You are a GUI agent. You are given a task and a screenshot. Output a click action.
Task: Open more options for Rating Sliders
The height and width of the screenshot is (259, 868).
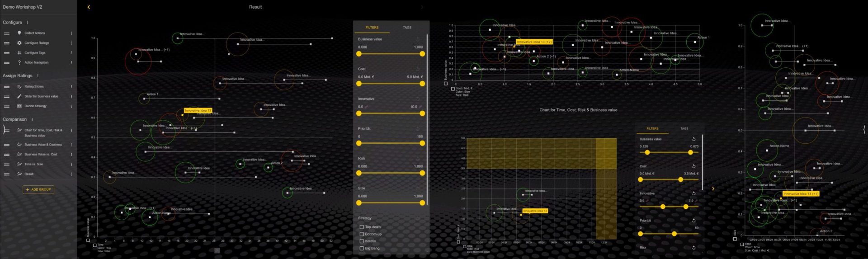tap(71, 86)
